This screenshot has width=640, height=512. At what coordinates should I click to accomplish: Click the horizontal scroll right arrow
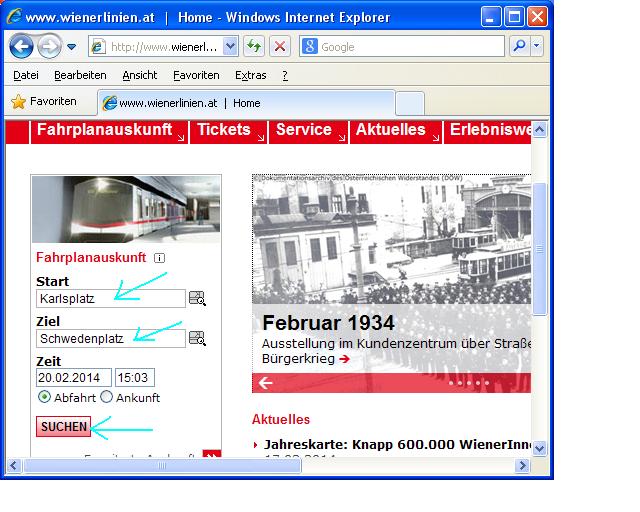click(x=522, y=465)
